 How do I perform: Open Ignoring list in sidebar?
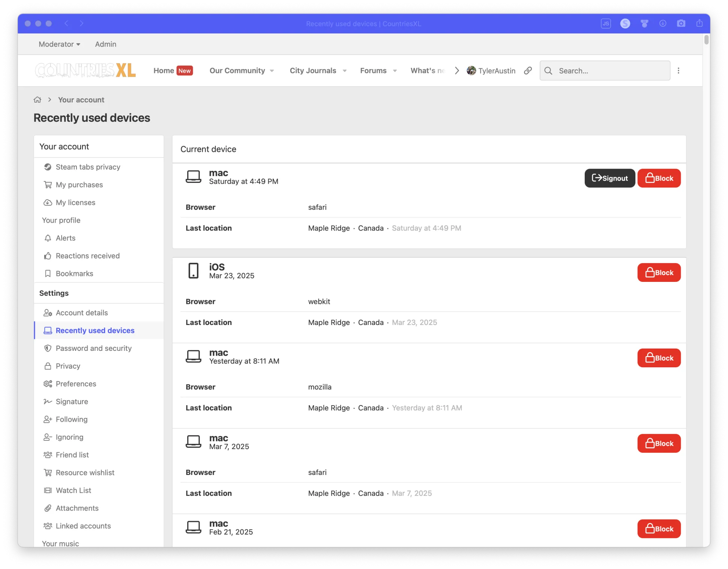[x=99, y=437]
